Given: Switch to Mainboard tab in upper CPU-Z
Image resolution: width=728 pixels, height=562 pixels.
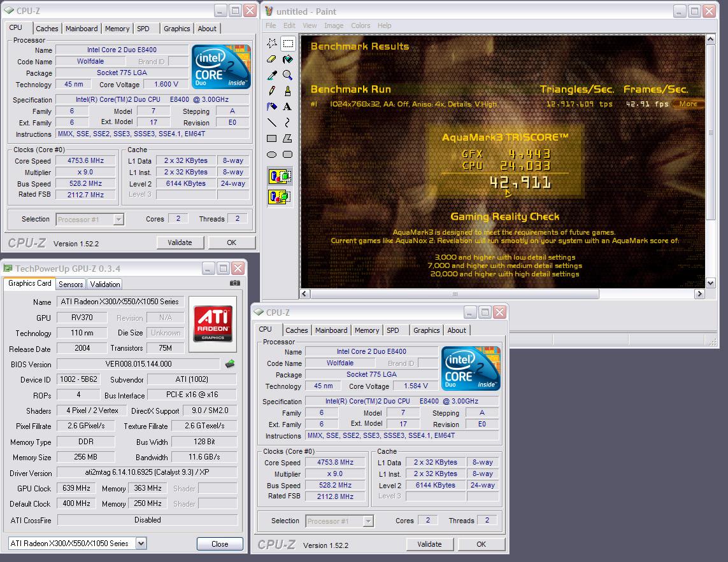Looking at the screenshot, I should 82,29.
